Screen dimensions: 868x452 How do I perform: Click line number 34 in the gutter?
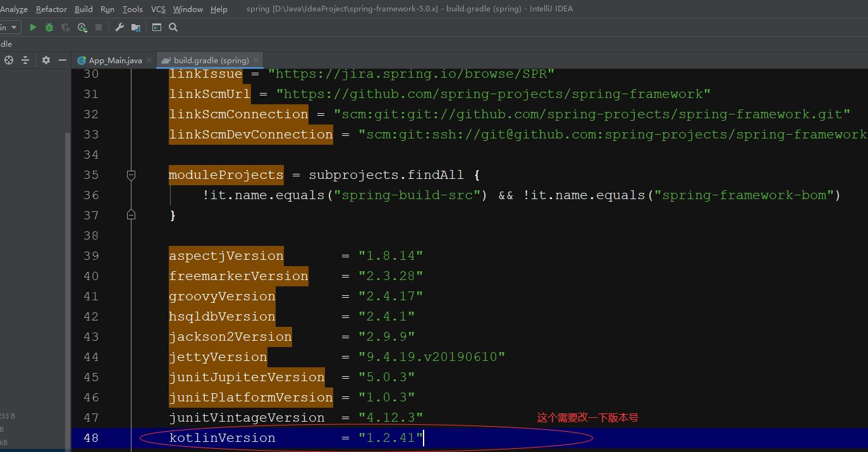tap(91, 154)
